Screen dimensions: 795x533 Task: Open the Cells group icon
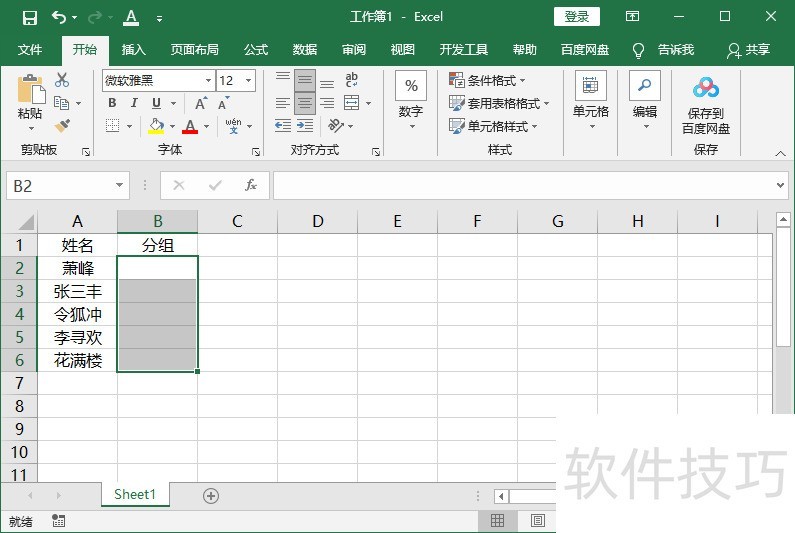(x=591, y=85)
